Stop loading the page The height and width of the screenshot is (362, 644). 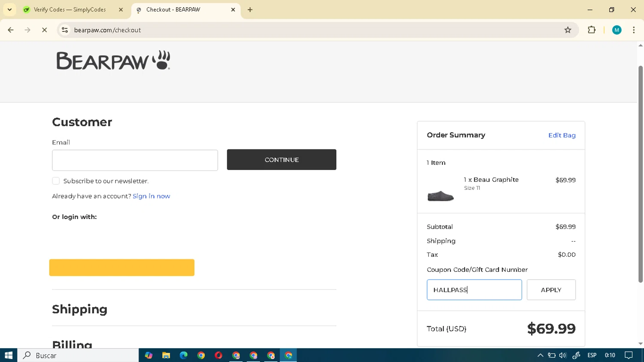point(44,30)
